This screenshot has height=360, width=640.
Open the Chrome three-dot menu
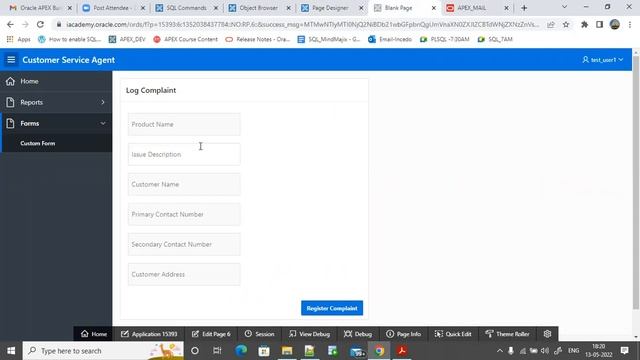point(630,24)
